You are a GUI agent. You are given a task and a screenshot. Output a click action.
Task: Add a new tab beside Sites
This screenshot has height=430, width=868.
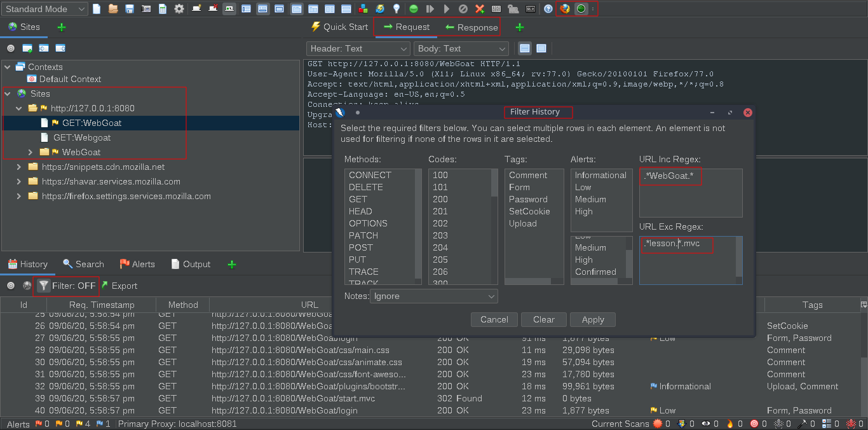(x=62, y=27)
